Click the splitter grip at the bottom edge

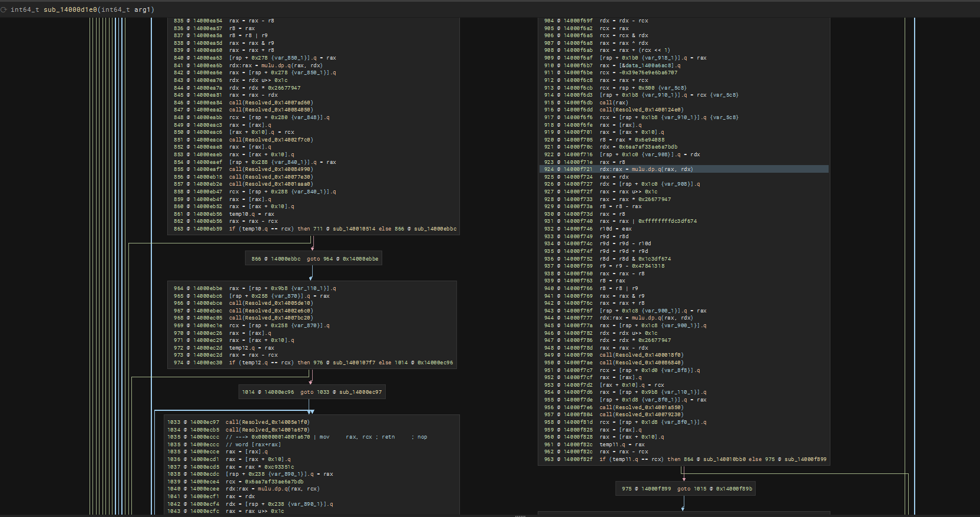[520, 515]
